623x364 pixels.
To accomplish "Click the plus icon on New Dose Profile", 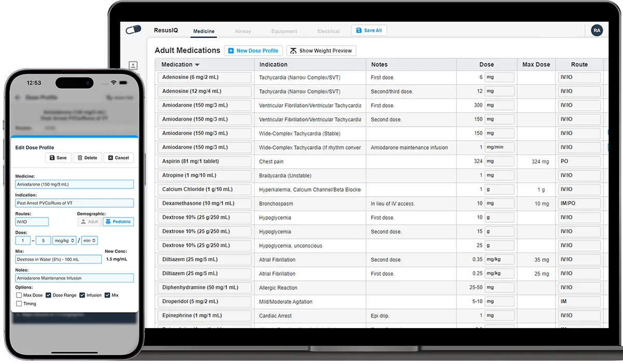I will (x=231, y=50).
